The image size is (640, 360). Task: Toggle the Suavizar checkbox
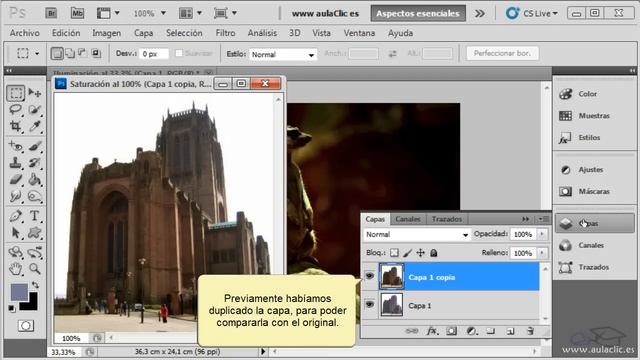[179, 53]
